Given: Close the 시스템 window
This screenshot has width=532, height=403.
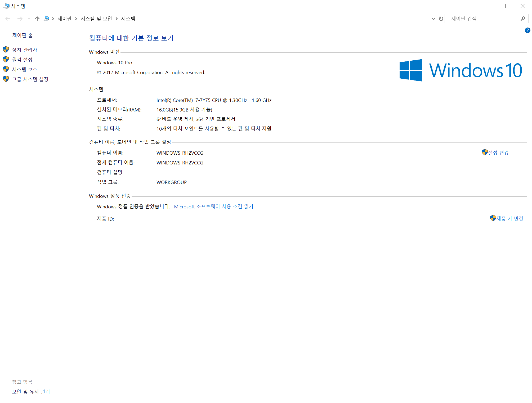Looking at the screenshot, I should click(522, 6).
